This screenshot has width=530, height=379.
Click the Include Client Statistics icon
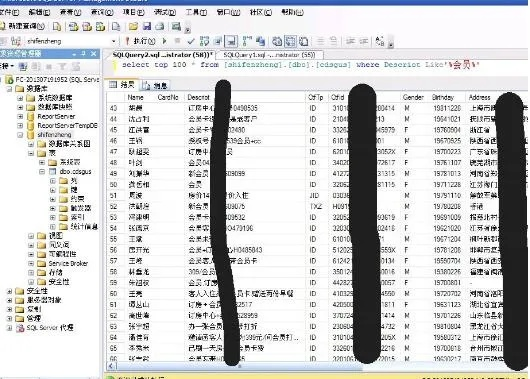pyautogui.click(x=260, y=41)
